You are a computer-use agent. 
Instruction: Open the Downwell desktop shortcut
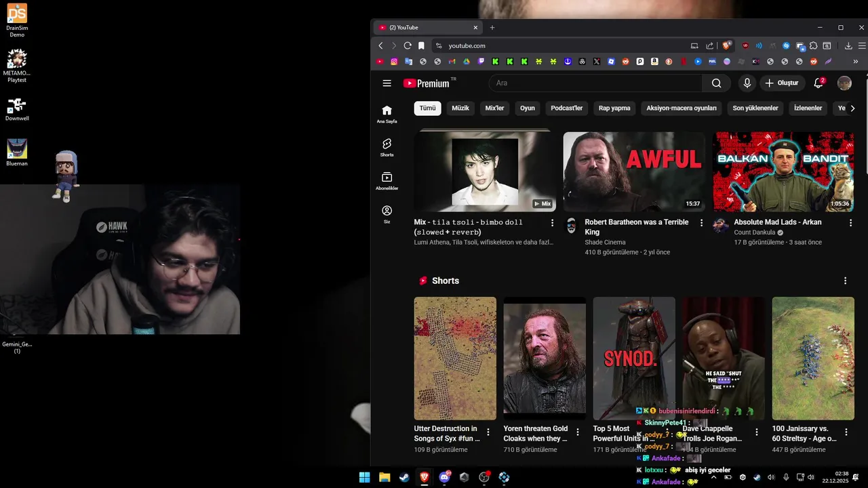(17, 109)
